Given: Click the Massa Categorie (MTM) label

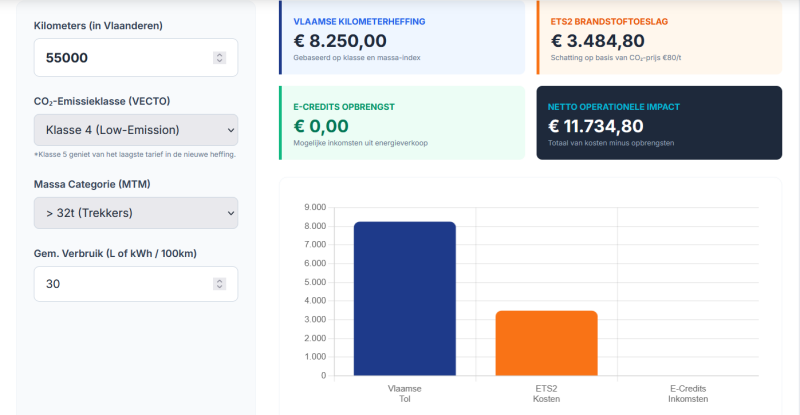Looking at the screenshot, I should (x=101, y=184).
